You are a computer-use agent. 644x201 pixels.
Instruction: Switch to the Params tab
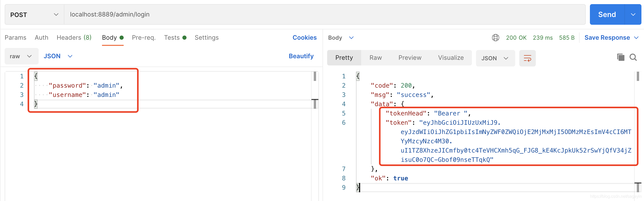(x=15, y=38)
